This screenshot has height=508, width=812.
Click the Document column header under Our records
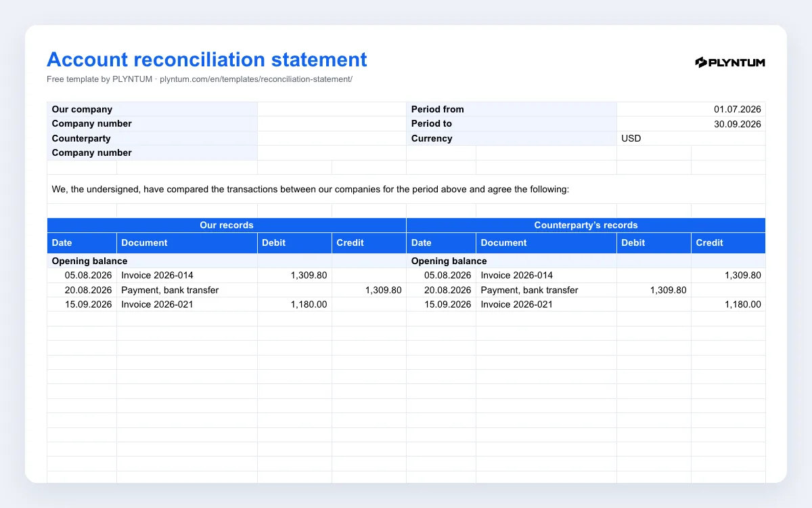pyautogui.click(x=187, y=242)
